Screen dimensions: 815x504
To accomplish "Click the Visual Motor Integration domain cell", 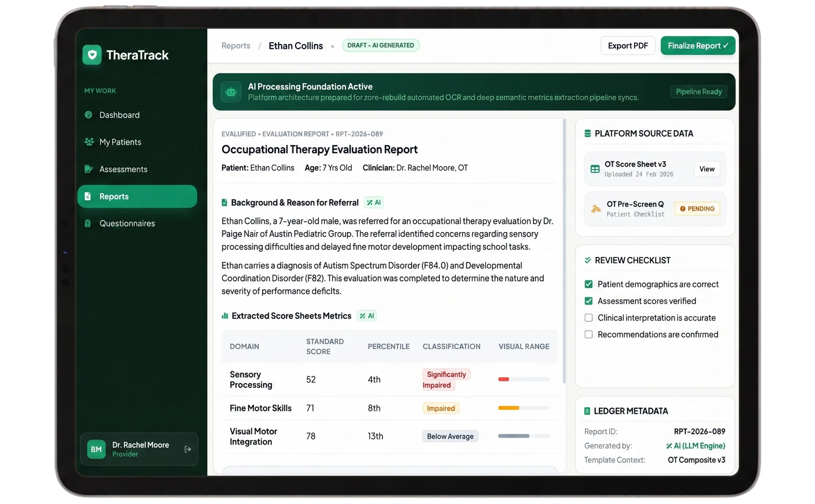I will (253, 436).
